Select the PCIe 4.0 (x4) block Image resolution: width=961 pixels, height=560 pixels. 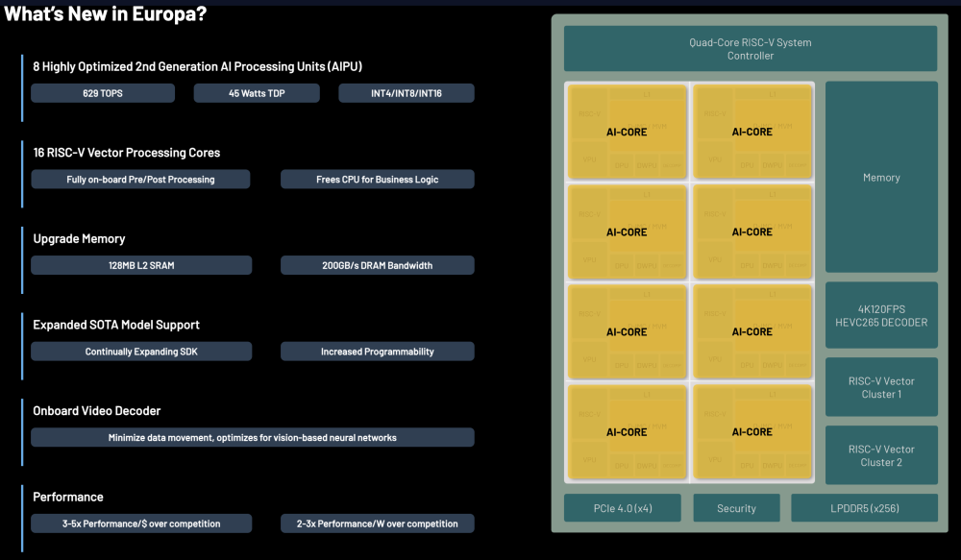point(622,508)
